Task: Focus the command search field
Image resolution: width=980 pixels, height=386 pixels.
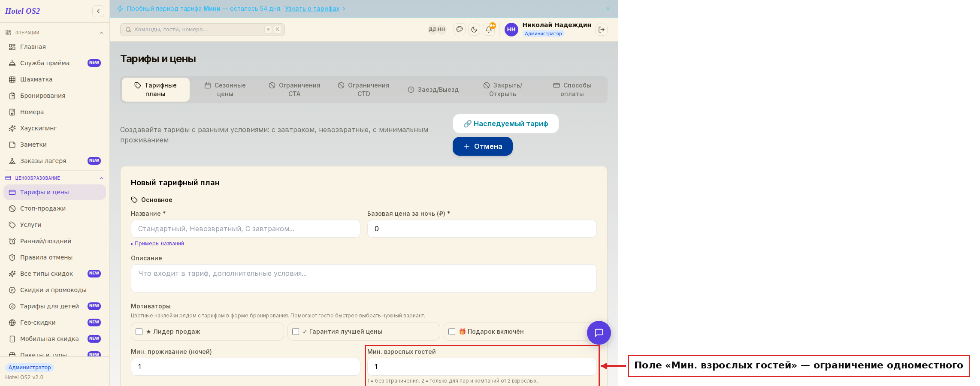Action: coord(203,30)
